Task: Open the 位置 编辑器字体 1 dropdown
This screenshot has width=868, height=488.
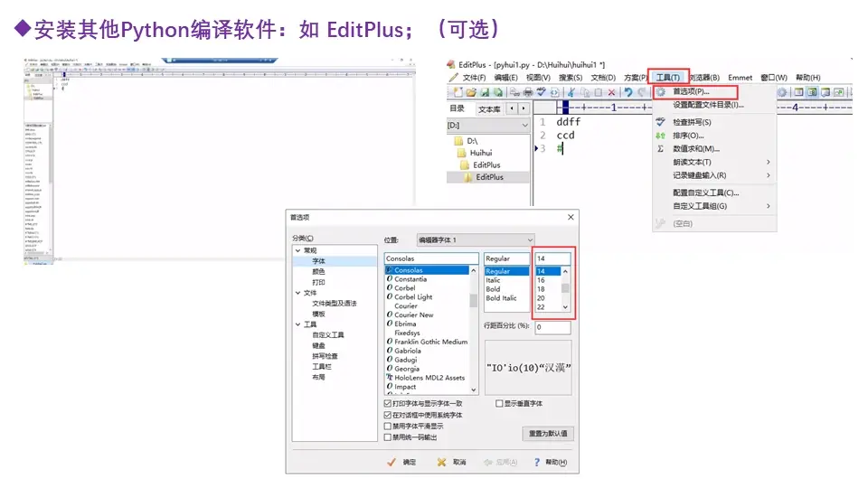Action: pos(475,240)
